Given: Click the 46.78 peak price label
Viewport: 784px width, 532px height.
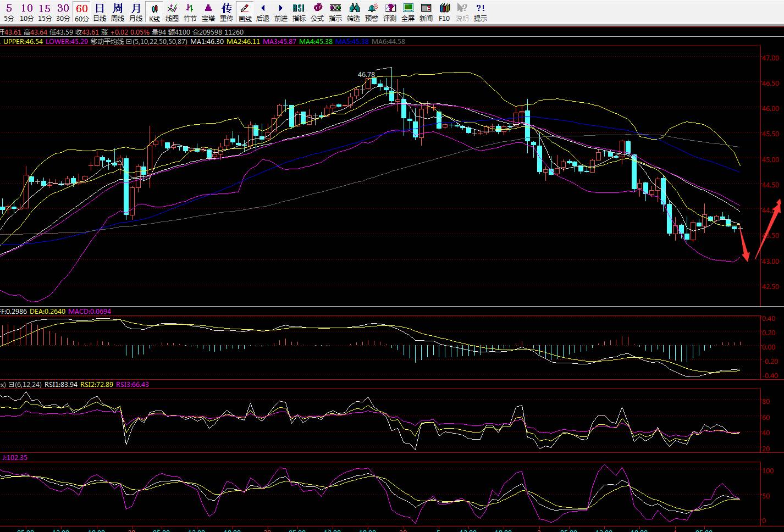Looking at the screenshot, I should tap(366, 74).
